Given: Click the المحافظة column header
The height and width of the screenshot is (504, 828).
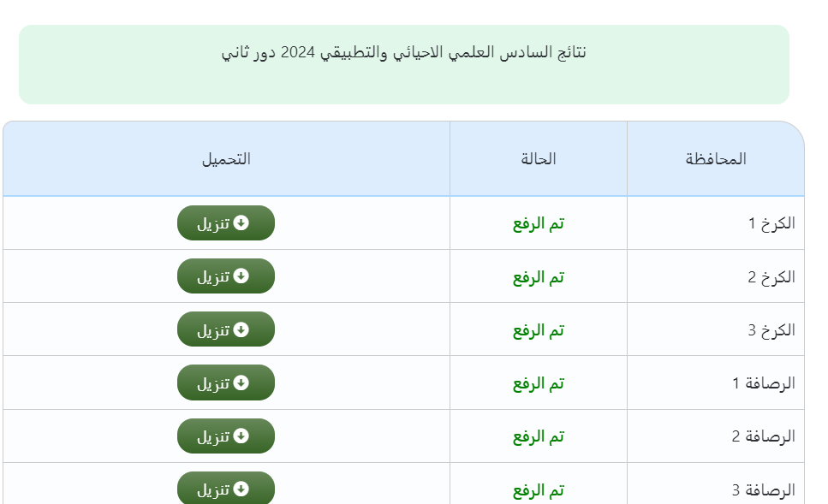Looking at the screenshot, I should click(x=716, y=159).
